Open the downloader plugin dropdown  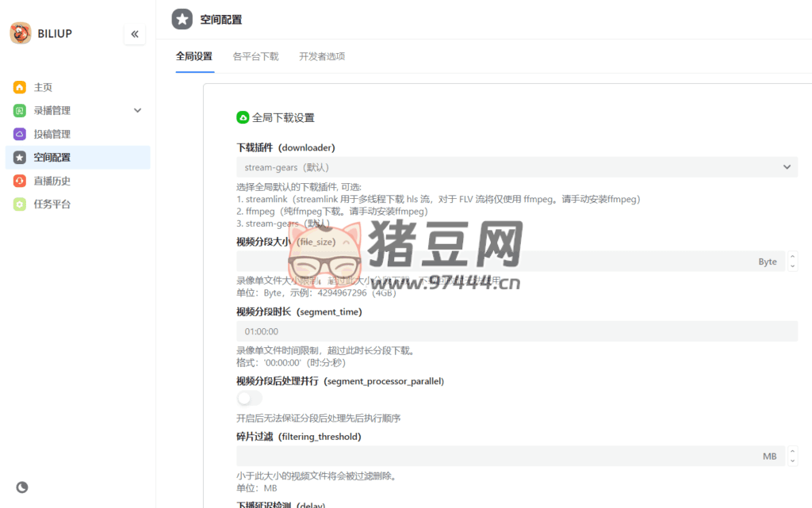pos(516,167)
